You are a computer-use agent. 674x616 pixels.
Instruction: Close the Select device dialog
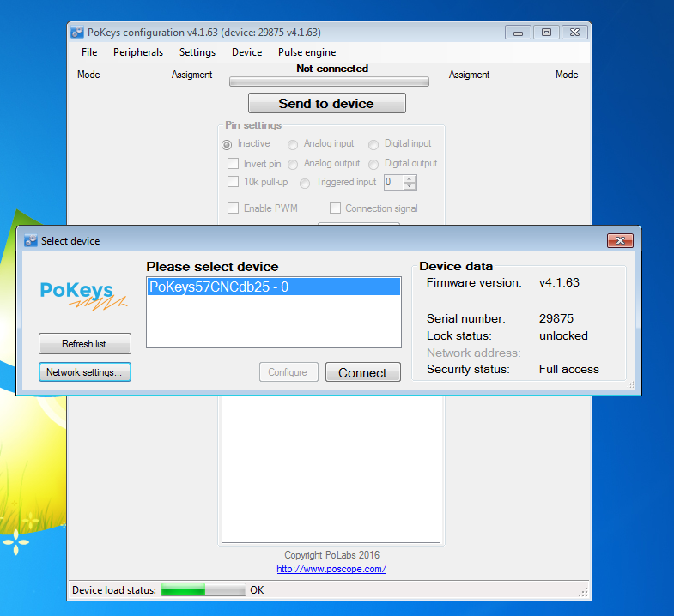click(620, 240)
